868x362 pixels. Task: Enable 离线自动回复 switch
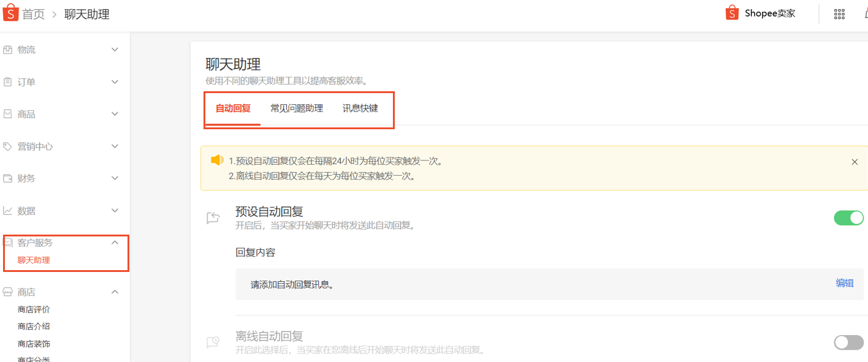pos(849,342)
